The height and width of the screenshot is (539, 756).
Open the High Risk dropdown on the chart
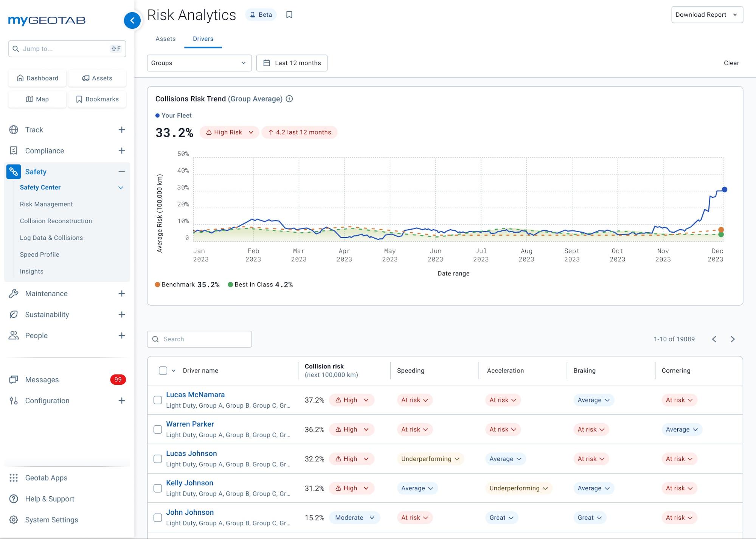(x=229, y=132)
